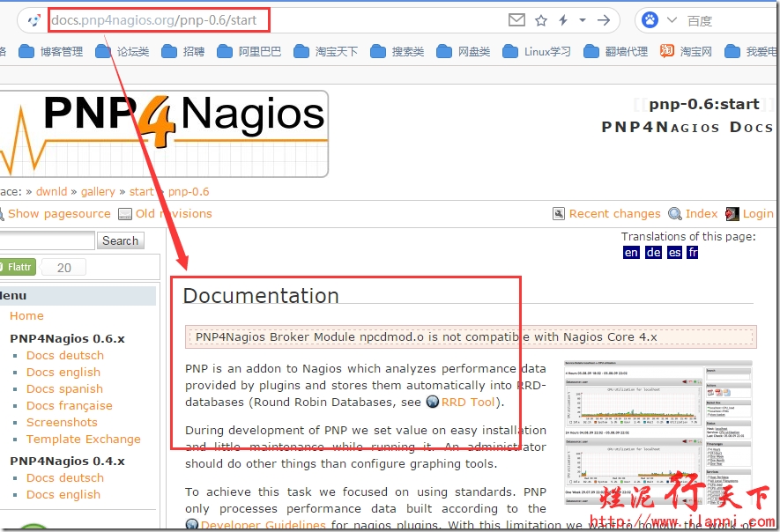Image resolution: width=780 pixels, height=532 pixels.
Task: Open Screenshots in sidebar
Action: (x=62, y=422)
